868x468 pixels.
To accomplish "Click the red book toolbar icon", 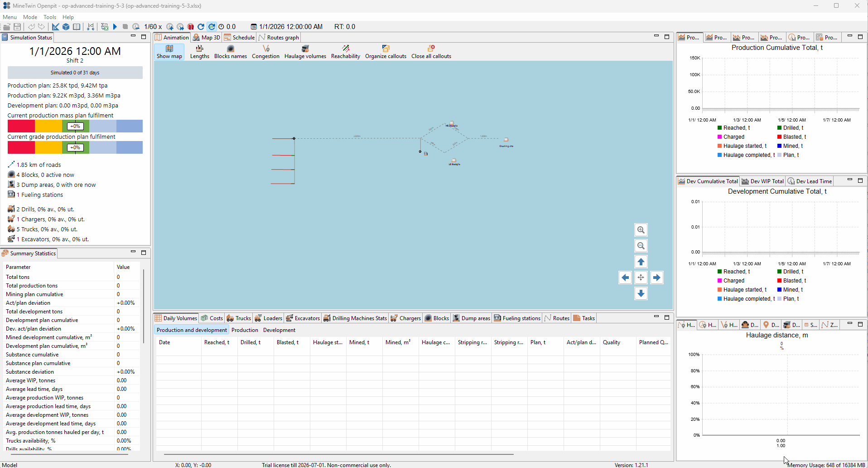I will (x=191, y=27).
